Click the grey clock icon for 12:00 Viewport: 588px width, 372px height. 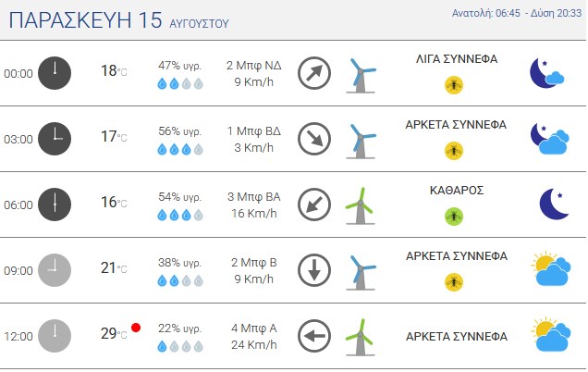tap(55, 336)
